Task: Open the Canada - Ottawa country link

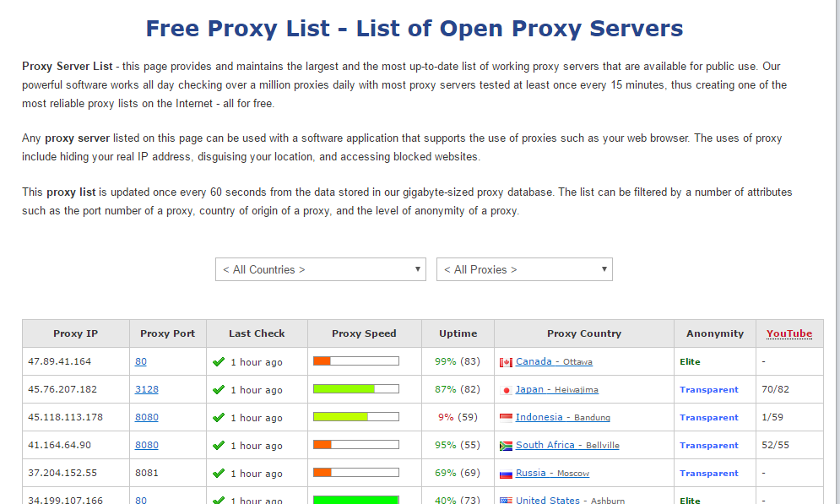Action: click(x=554, y=361)
